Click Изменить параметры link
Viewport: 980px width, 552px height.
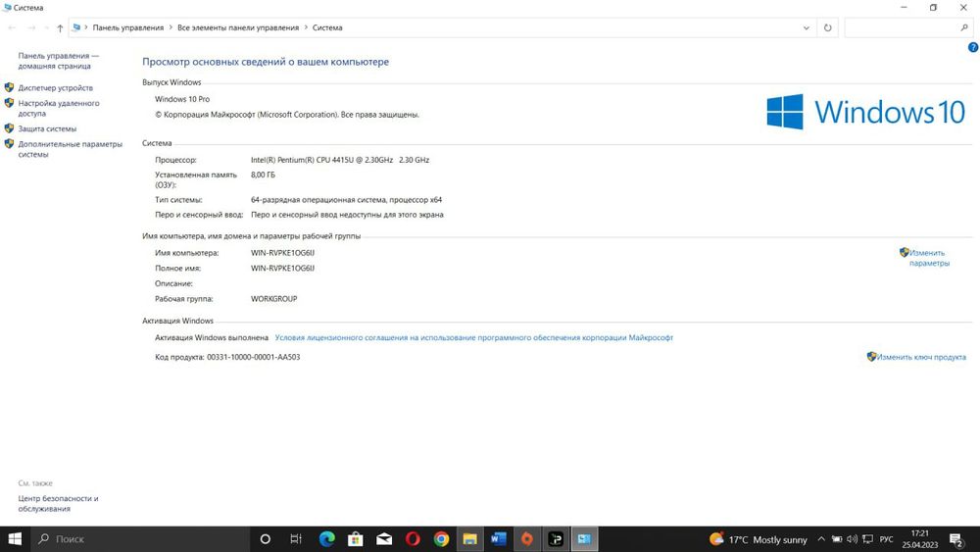(x=929, y=258)
